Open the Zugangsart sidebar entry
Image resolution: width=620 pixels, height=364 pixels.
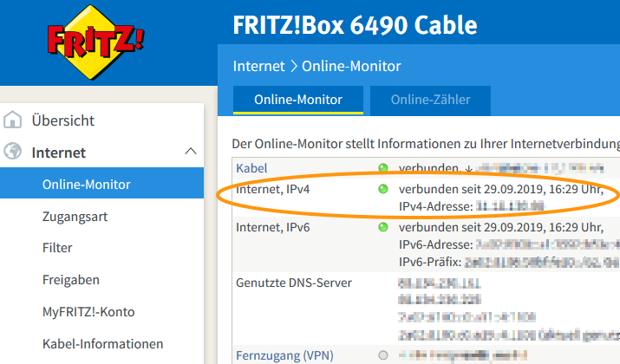pos(75,217)
